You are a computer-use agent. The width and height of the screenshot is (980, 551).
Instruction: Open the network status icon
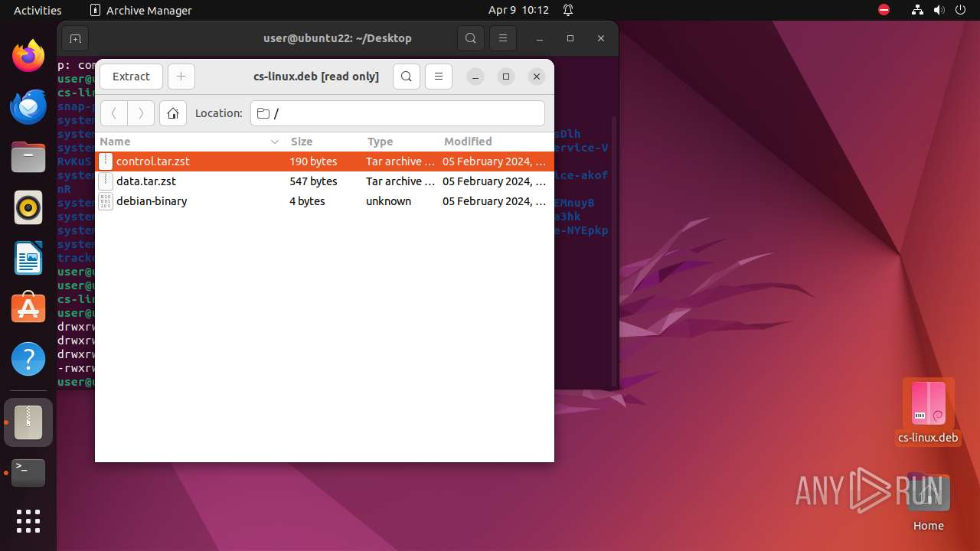coord(917,10)
